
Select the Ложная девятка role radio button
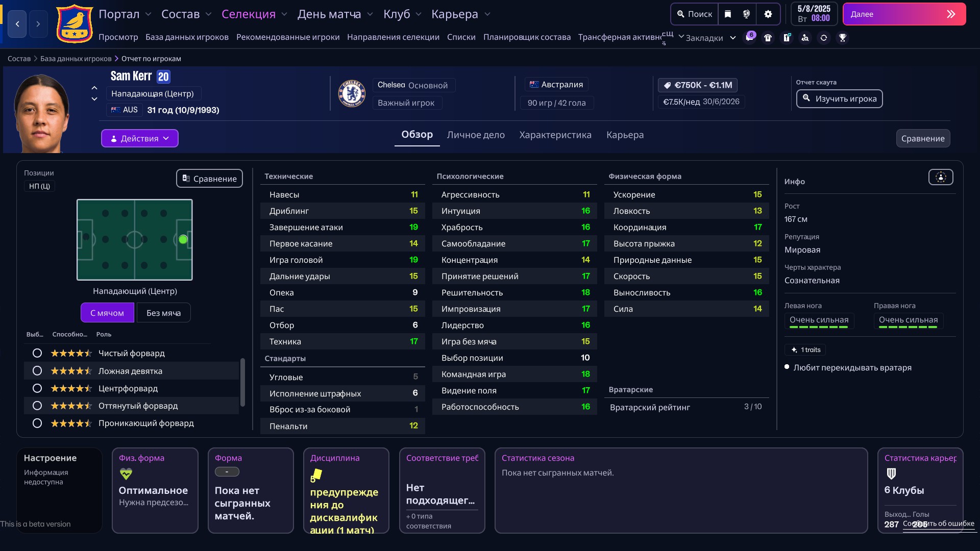point(37,371)
